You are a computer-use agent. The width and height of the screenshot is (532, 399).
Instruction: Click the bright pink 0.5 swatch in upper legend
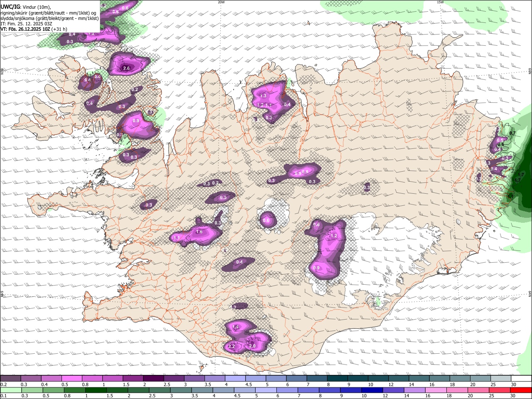coord(71,379)
